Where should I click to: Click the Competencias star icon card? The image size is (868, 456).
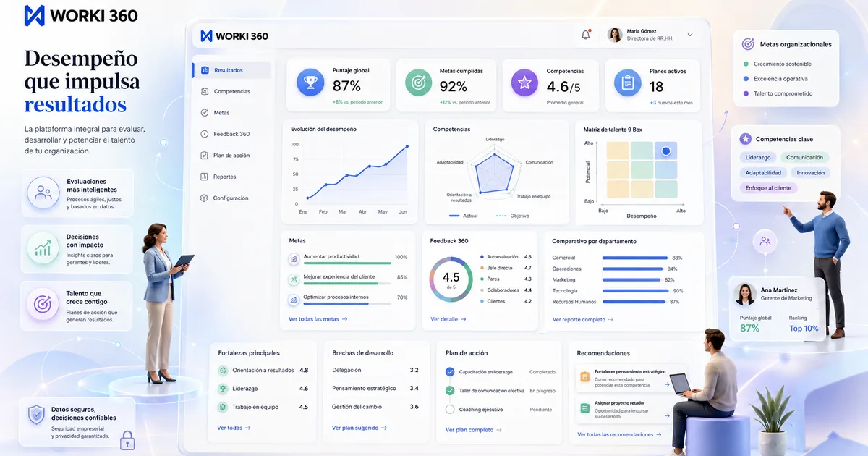[x=525, y=83]
